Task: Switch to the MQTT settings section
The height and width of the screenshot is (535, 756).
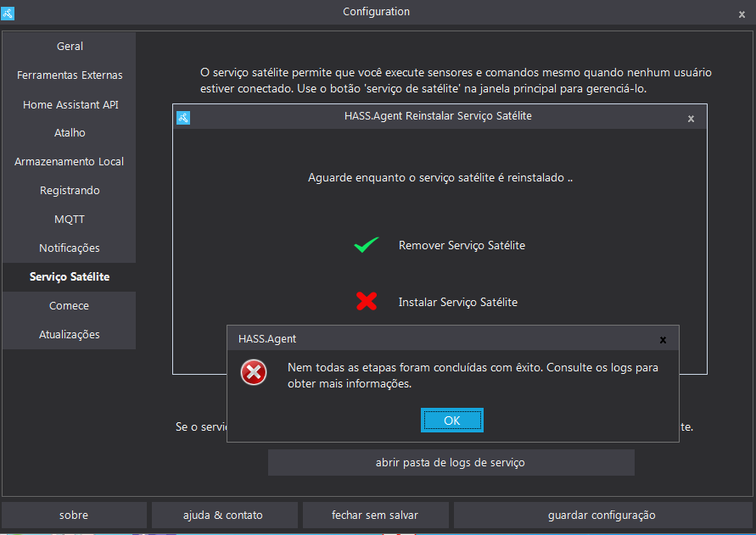Action: (x=69, y=219)
